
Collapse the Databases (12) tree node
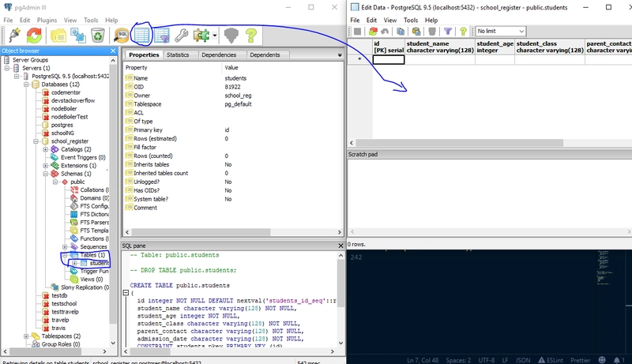[25, 84]
